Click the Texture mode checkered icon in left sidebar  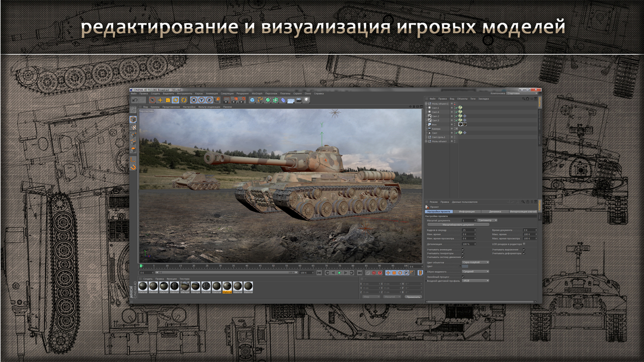pos(133,127)
